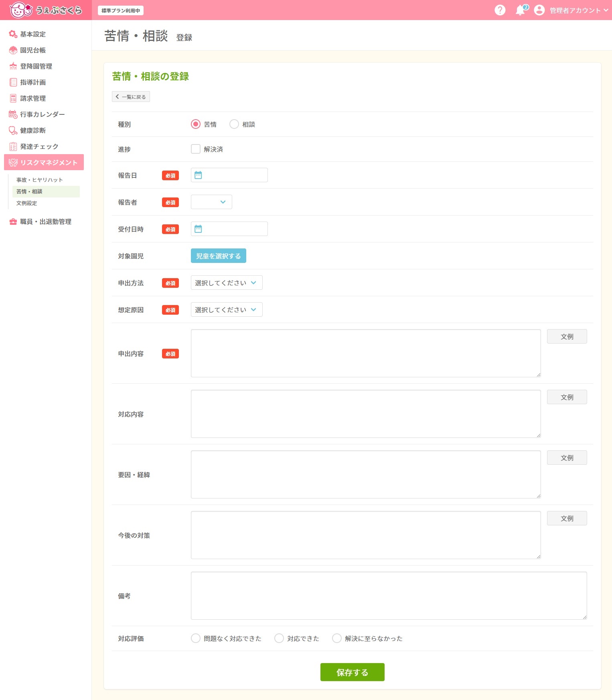Click into the 備考 text area

pyautogui.click(x=389, y=596)
